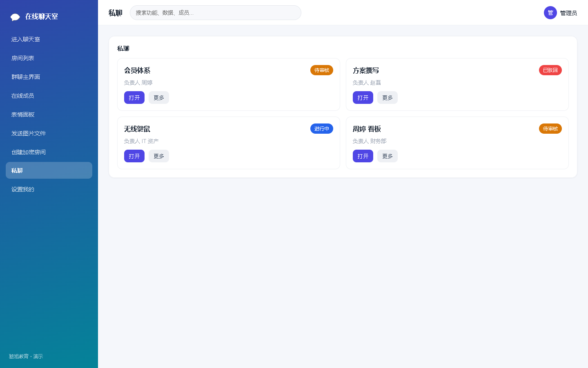Go to 发送图片文件 section
This screenshot has height=368, width=588.
click(49, 133)
